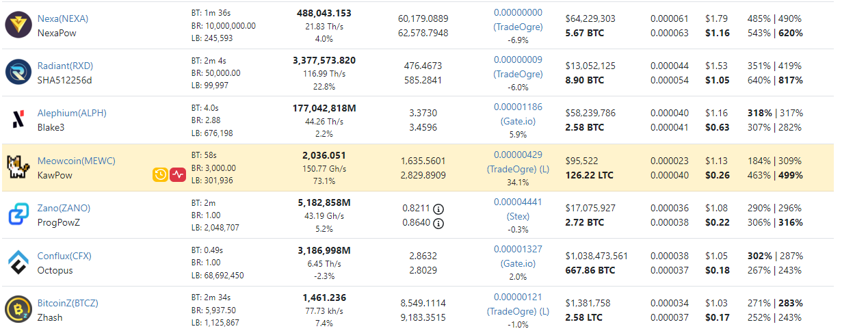Open the Conflux(CFX) coin link
This screenshot has width=868, height=331.
(x=64, y=256)
